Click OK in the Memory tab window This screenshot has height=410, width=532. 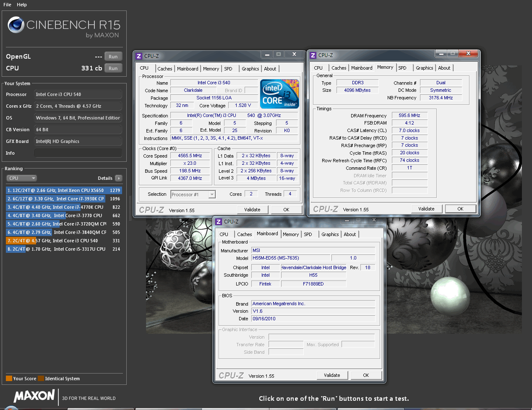[x=460, y=209]
